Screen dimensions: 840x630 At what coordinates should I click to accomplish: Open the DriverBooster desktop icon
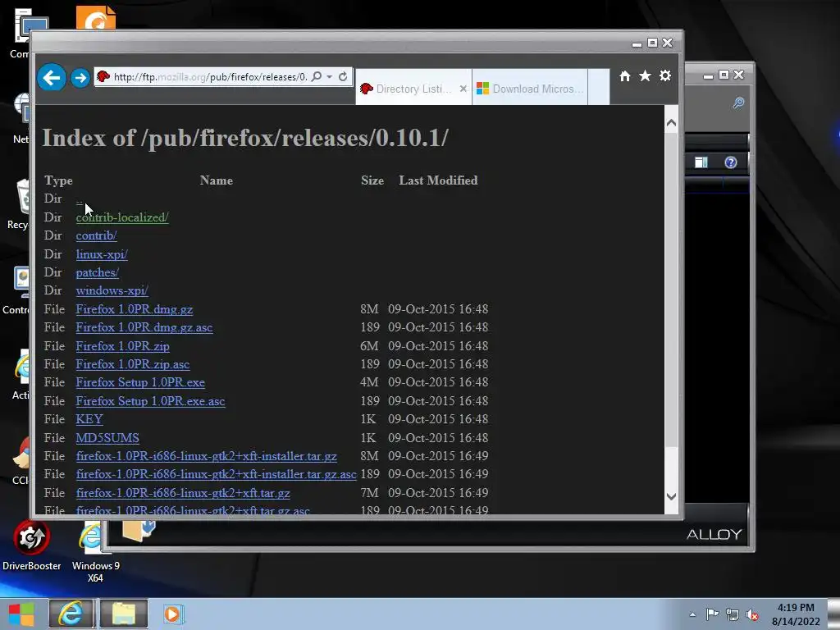point(32,546)
